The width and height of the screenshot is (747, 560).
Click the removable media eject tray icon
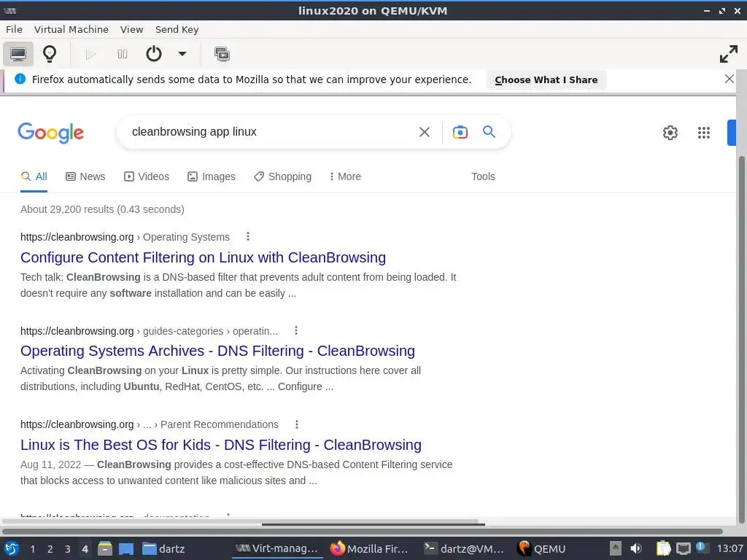[616, 548]
